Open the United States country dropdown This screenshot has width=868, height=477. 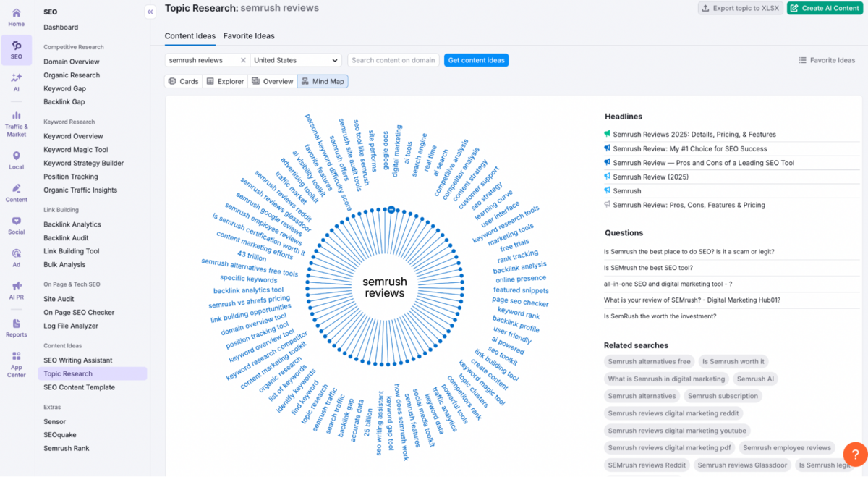point(296,60)
